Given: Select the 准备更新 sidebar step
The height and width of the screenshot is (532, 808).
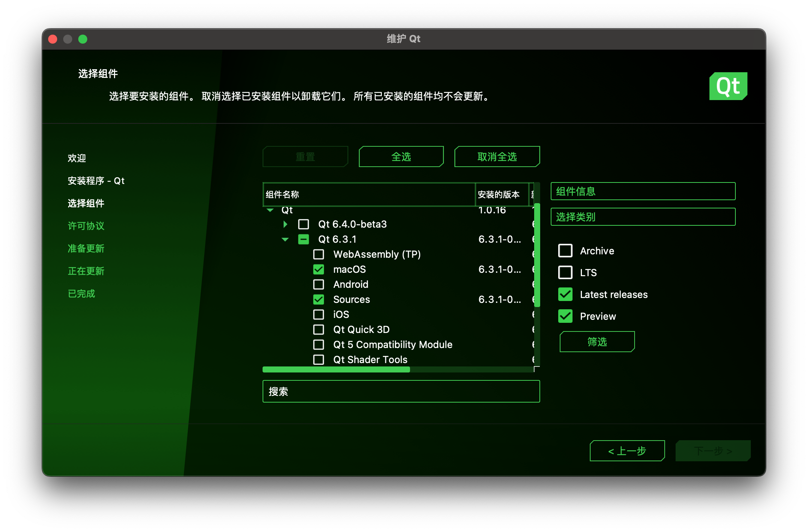Looking at the screenshot, I should pyautogui.click(x=86, y=248).
